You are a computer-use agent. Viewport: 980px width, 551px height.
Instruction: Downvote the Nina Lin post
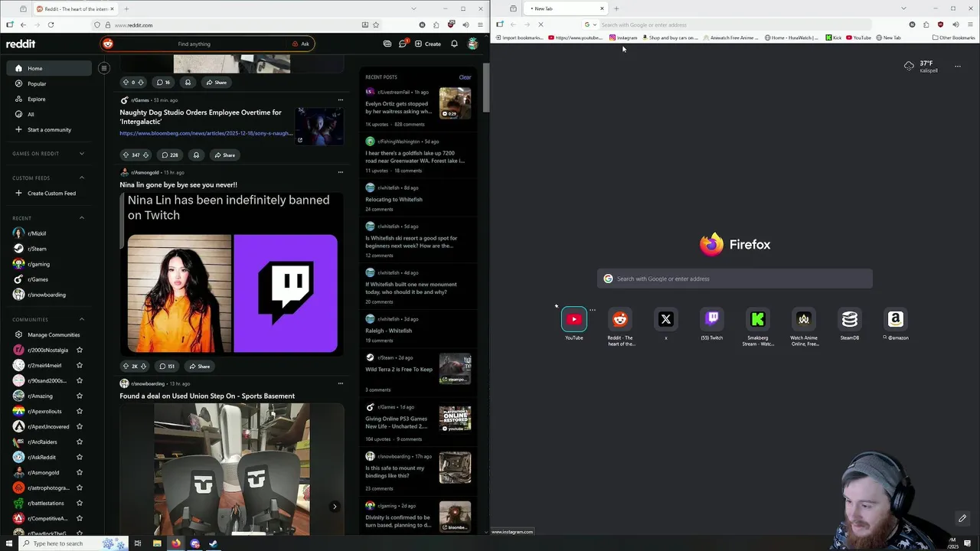[x=144, y=366]
